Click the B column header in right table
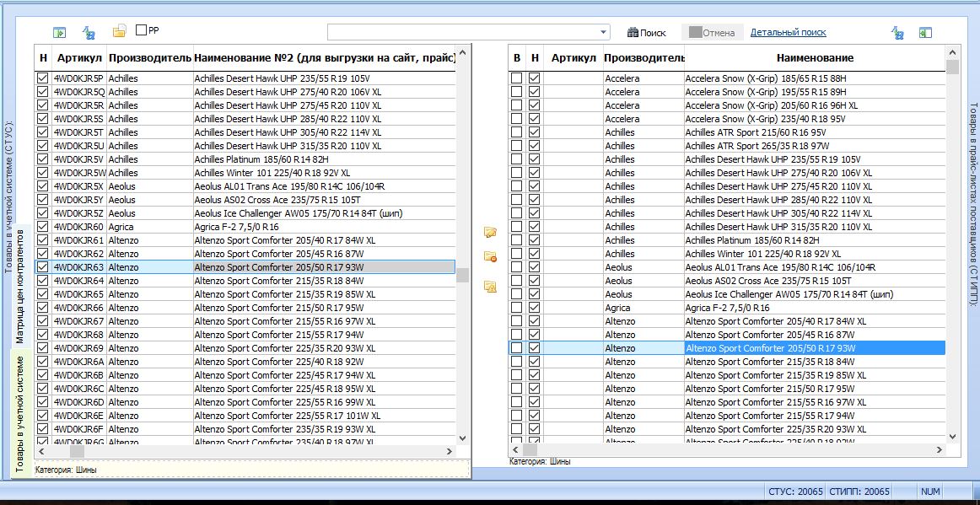Screen dimensions: 980x505 [x=517, y=57]
